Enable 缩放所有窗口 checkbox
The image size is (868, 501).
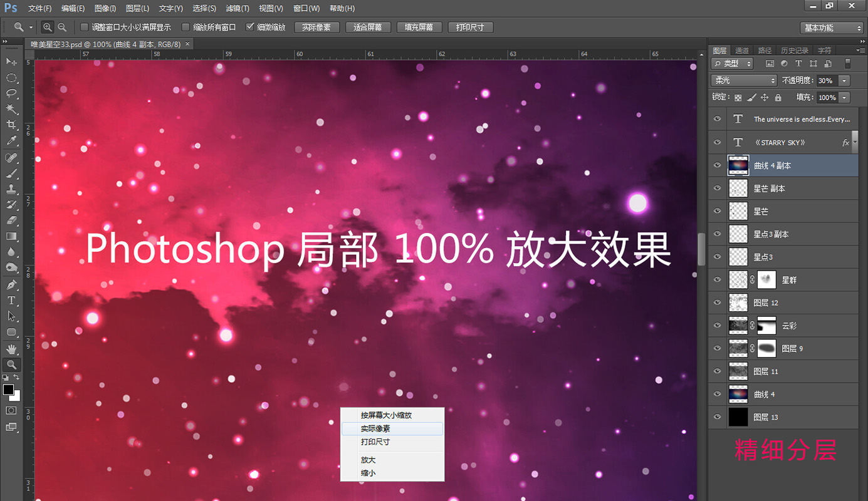pyautogui.click(x=186, y=27)
